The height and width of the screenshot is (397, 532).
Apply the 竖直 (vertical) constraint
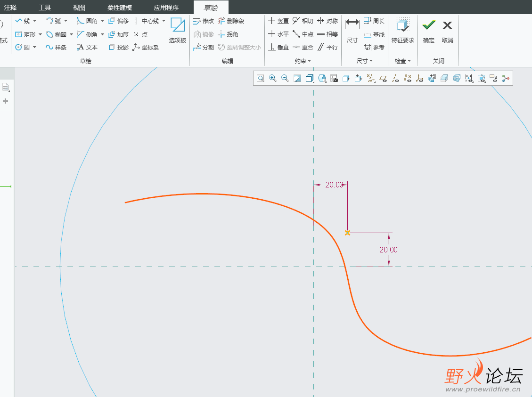pyautogui.click(x=278, y=21)
